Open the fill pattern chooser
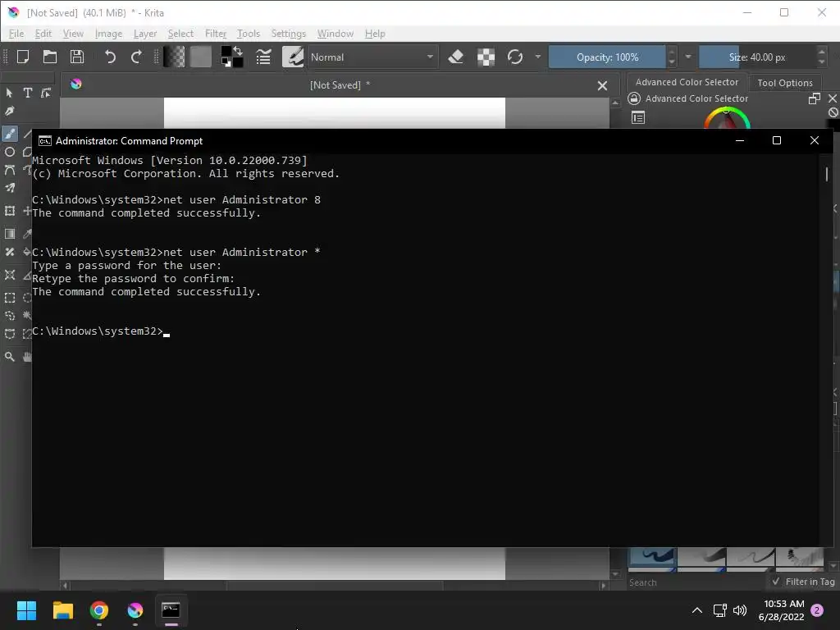Image resolution: width=840 pixels, height=630 pixels. click(201, 57)
